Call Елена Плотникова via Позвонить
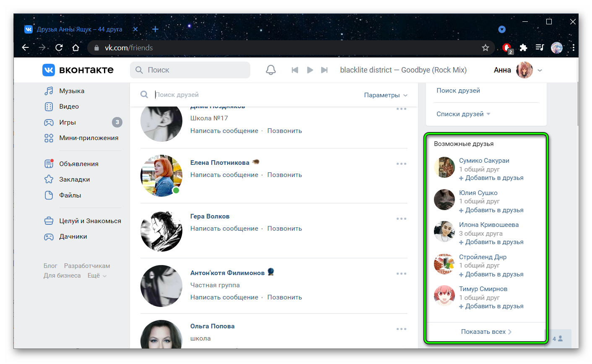The width and height of the screenshot is (592, 364). point(285,175)
